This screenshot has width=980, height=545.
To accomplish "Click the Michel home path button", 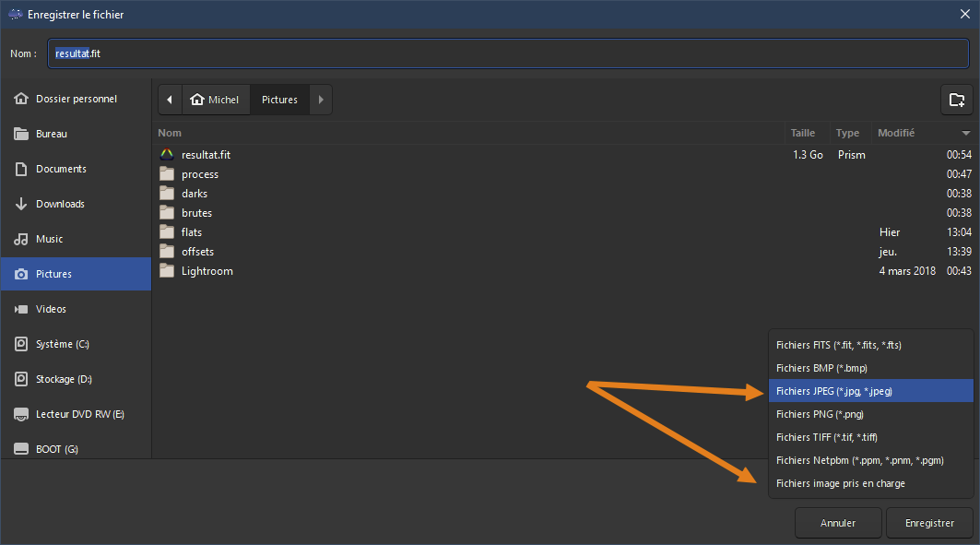I will coord(216,100).
